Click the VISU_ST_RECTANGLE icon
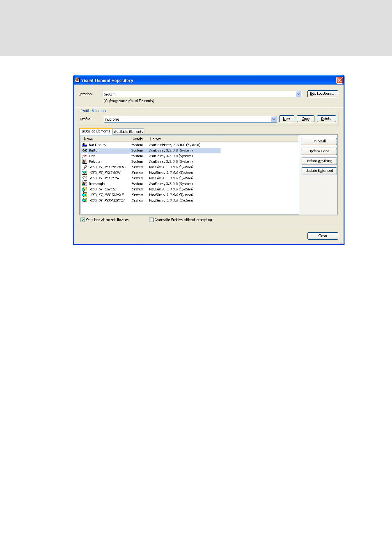This screenshot has height=554, width=392. click(85, 195)
